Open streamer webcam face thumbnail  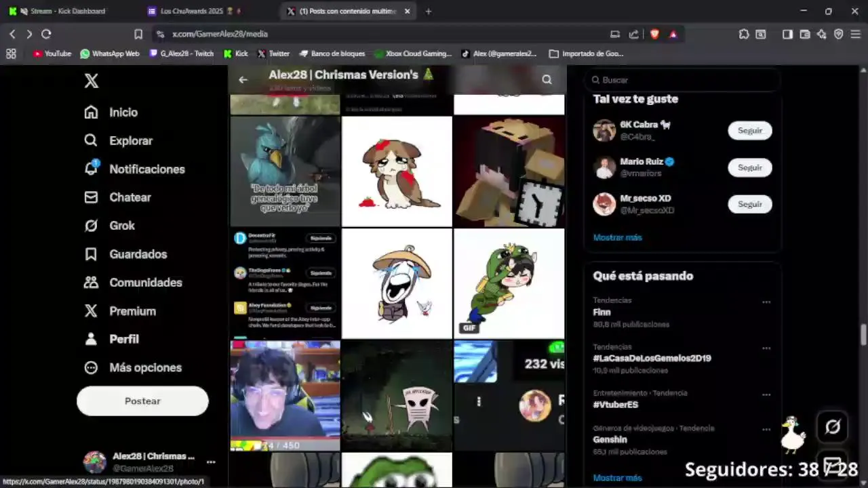pyautogui.click(x=285, y=396)
